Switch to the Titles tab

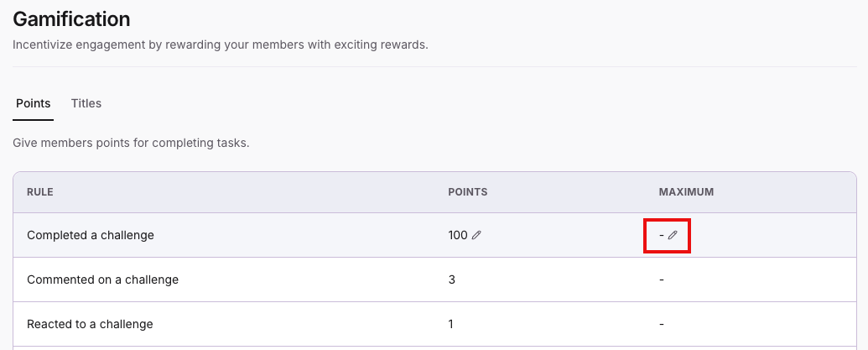click(x=86, y=103)
